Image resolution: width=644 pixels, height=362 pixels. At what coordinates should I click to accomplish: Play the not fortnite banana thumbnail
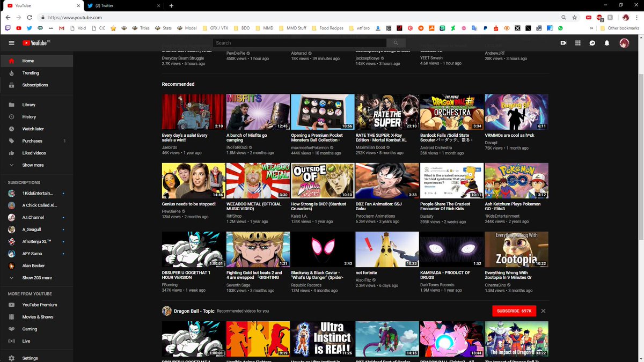pos(387,249)
